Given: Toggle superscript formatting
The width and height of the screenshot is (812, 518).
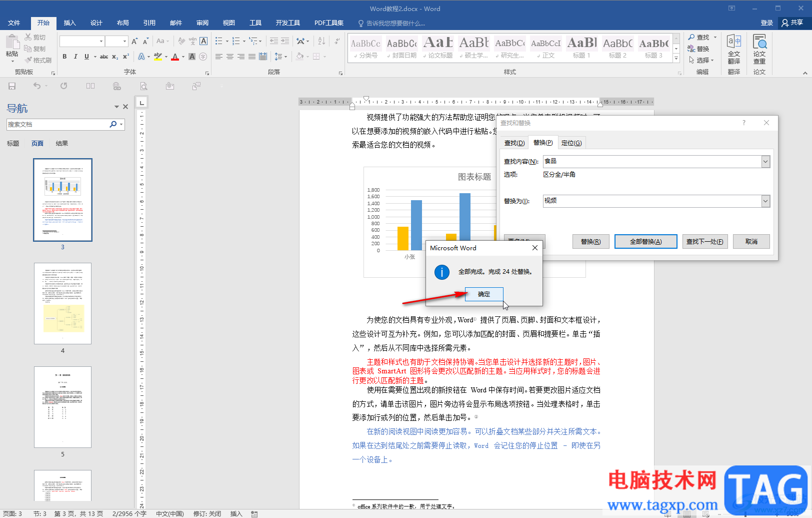Looking at the screenshot, I should 126,57.
